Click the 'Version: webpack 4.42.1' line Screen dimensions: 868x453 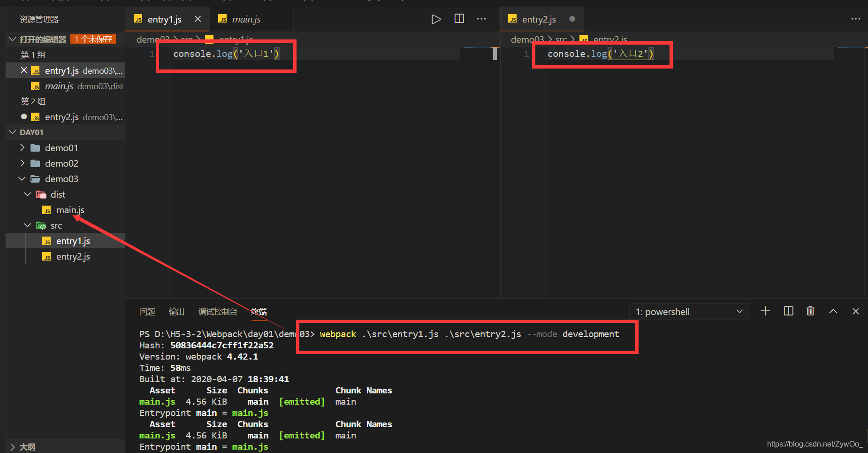point(198,357)
